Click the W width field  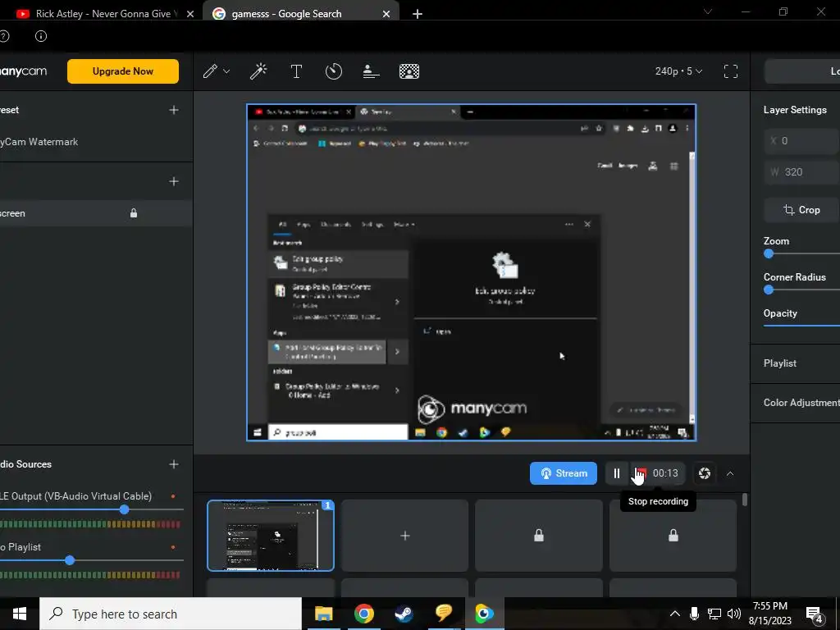(x=802, y=172)
